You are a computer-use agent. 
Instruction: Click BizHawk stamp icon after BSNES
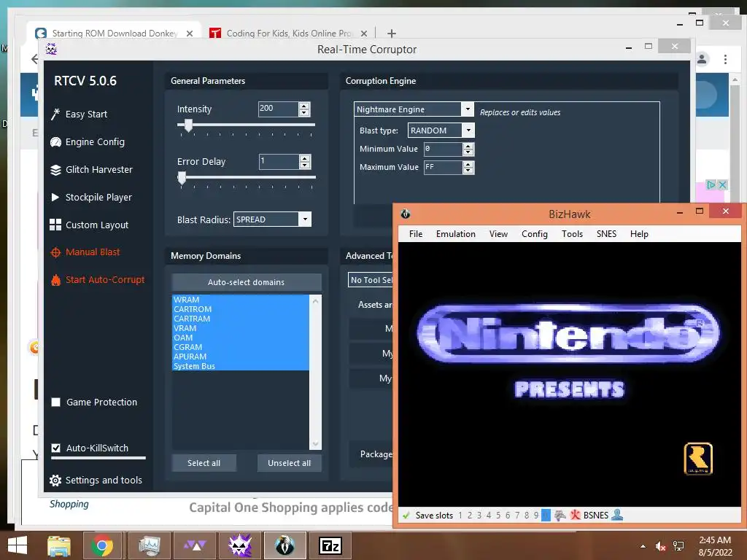click(x=617, y=515)
